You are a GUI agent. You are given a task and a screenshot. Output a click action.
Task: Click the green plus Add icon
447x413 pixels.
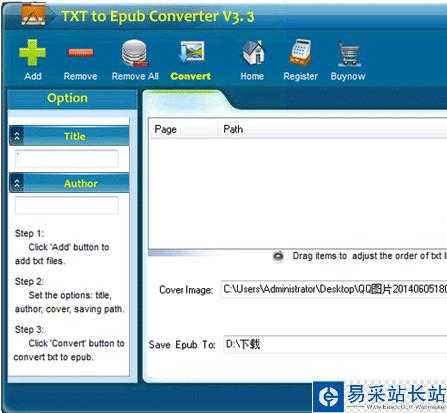[x=32, y=52]
